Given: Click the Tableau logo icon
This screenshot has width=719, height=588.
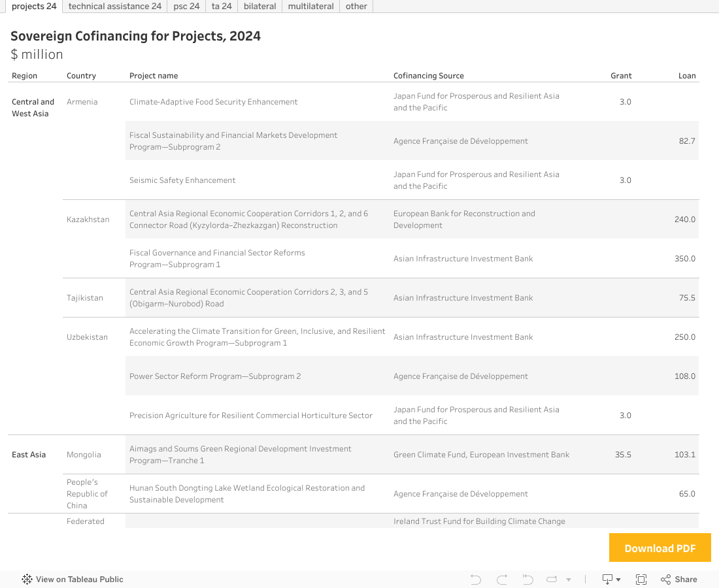Looking at the screenshot, I should pos(27,580).
